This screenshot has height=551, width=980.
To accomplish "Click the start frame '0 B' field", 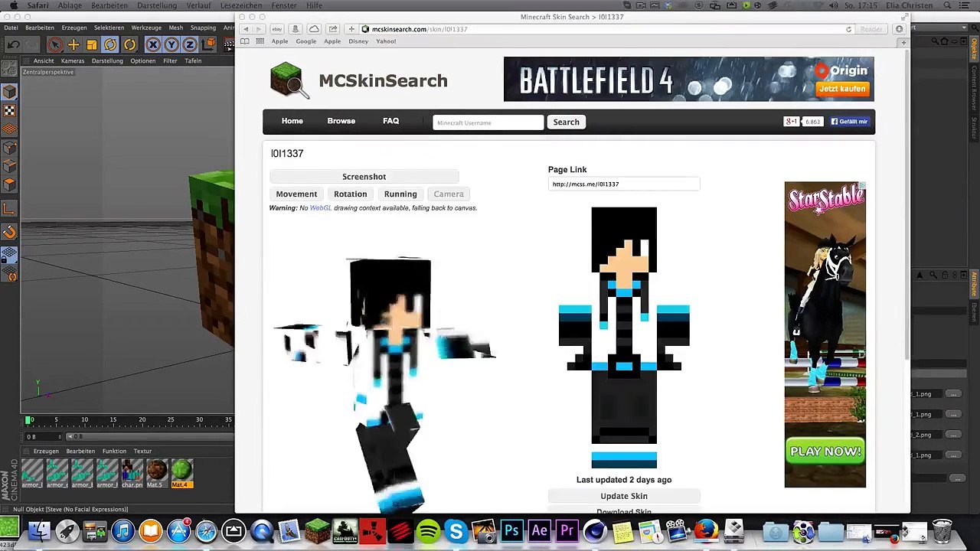I will (x=42, y=437).
